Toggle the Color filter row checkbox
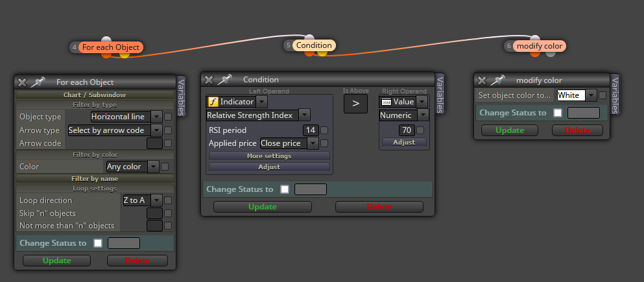Viewport: 644px width, 282px height. tap(165, 167)
